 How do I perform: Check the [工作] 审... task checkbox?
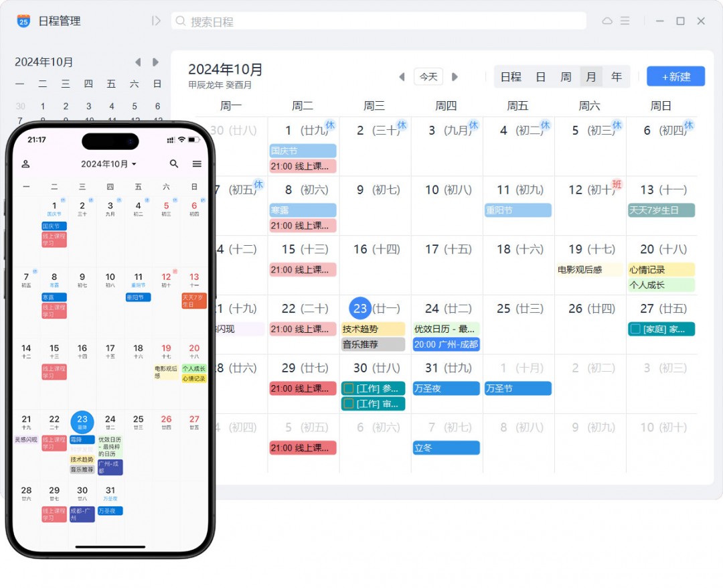(349, 404)
